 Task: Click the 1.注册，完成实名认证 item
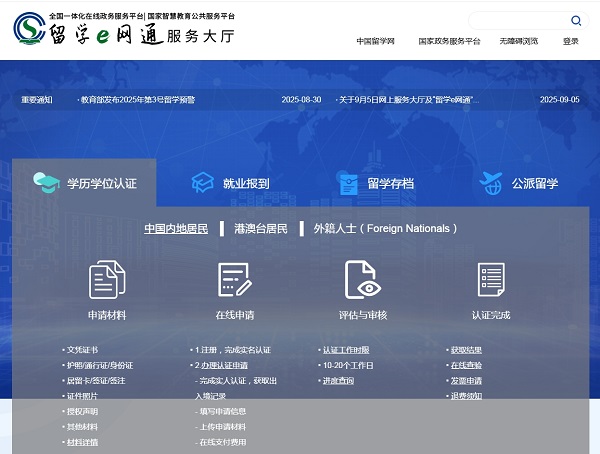pyautogui.click(x=233, y=350)
